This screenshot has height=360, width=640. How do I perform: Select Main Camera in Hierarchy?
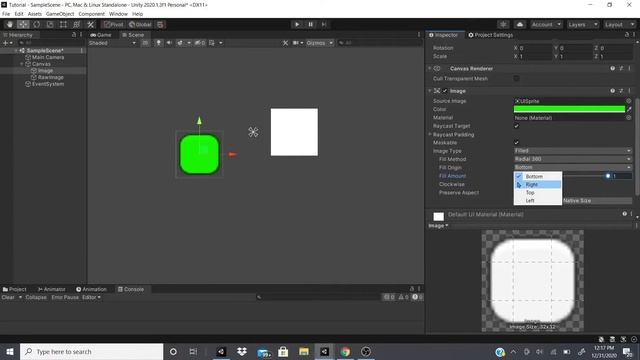click(x=48, y=57)
